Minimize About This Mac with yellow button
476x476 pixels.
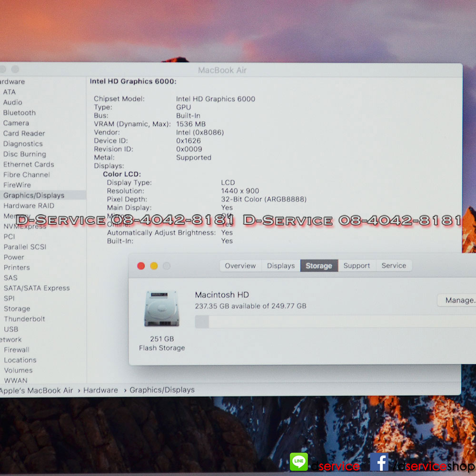[154, 266]
